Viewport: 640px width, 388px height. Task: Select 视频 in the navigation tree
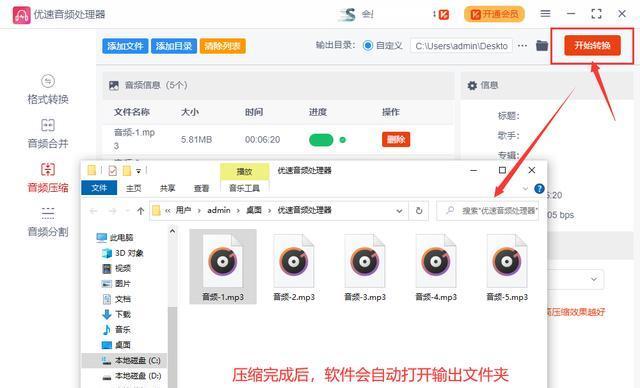[116, 268]
